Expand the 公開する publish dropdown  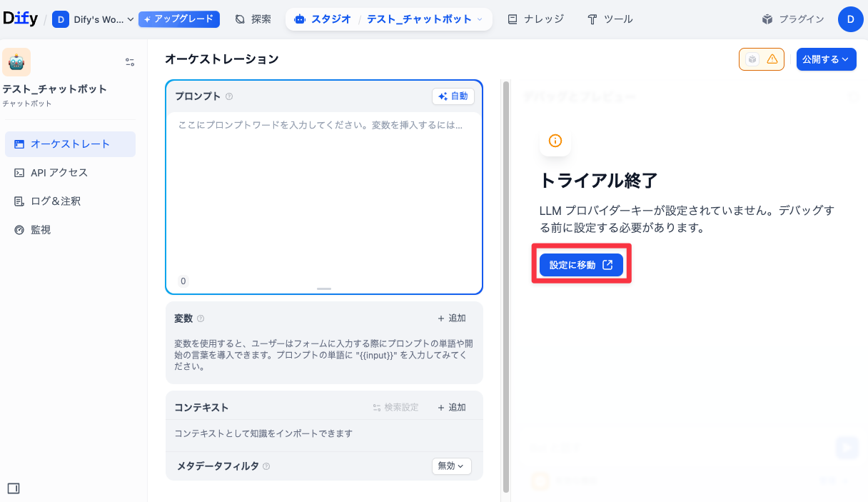click(826, 59)
